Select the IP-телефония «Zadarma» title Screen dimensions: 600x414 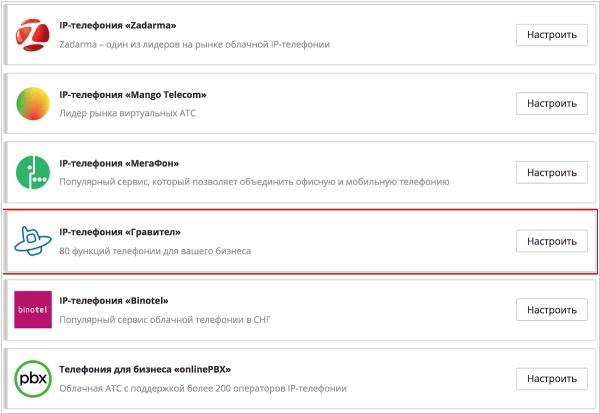(117, 26)
